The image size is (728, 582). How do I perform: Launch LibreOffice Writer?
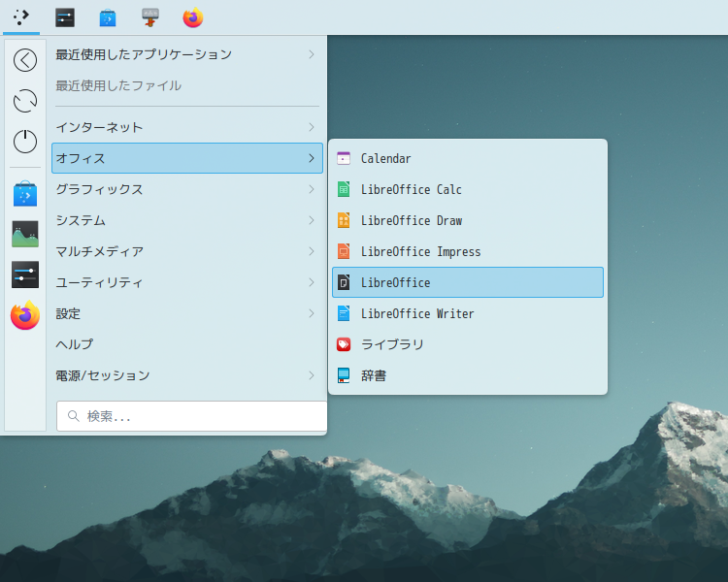point(468,313)
